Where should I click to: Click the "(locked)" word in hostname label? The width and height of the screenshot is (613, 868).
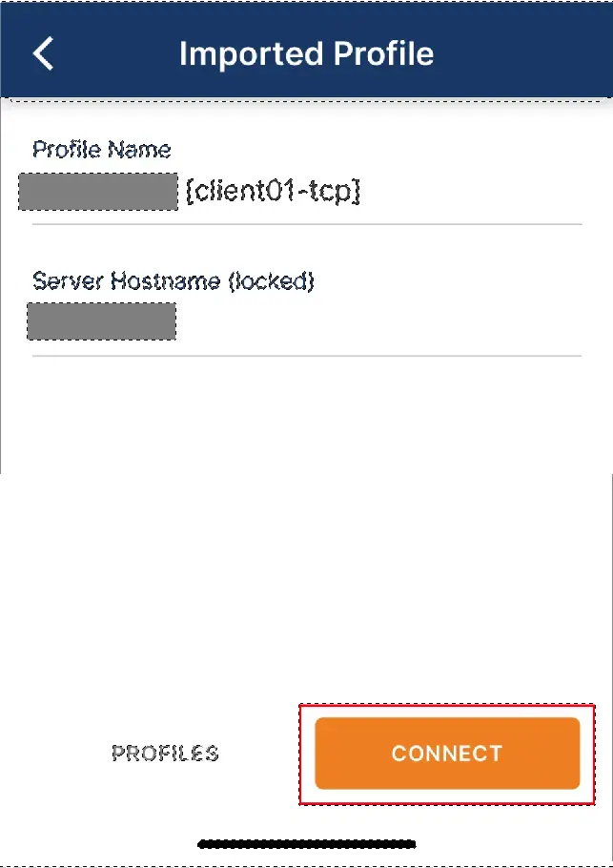click(x=272, y=281)
